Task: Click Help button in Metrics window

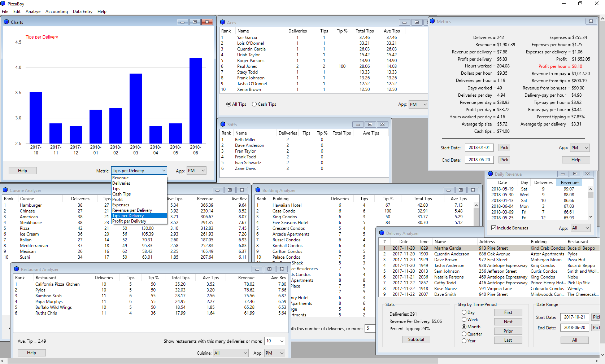Action: click(x=576, y=160)
